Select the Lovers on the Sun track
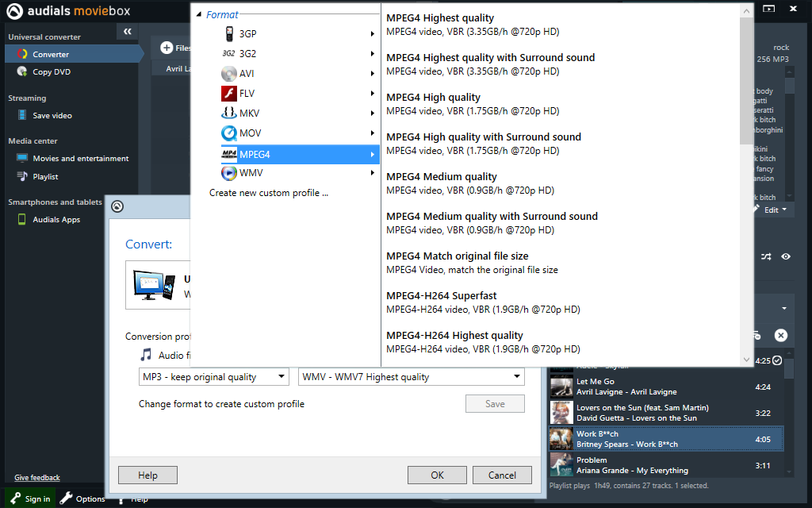Viewport: 812px width, 508px height. 666,413
